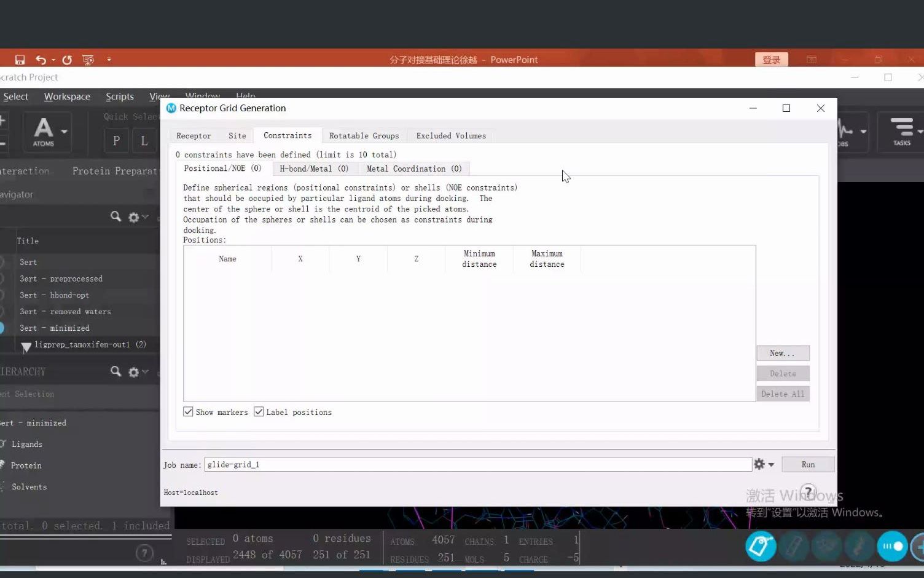
Task: Click the Job name input field
Action: [478, 465]
